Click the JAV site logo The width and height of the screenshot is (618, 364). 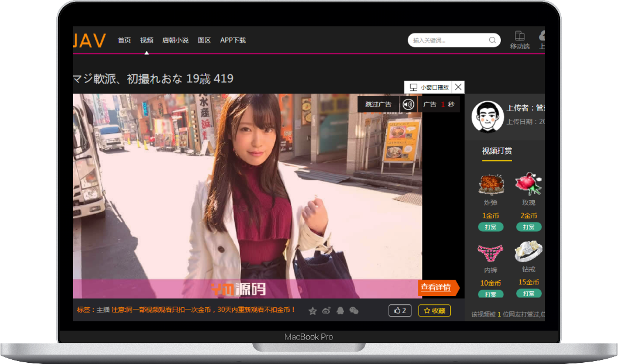[x=90, y=40]
